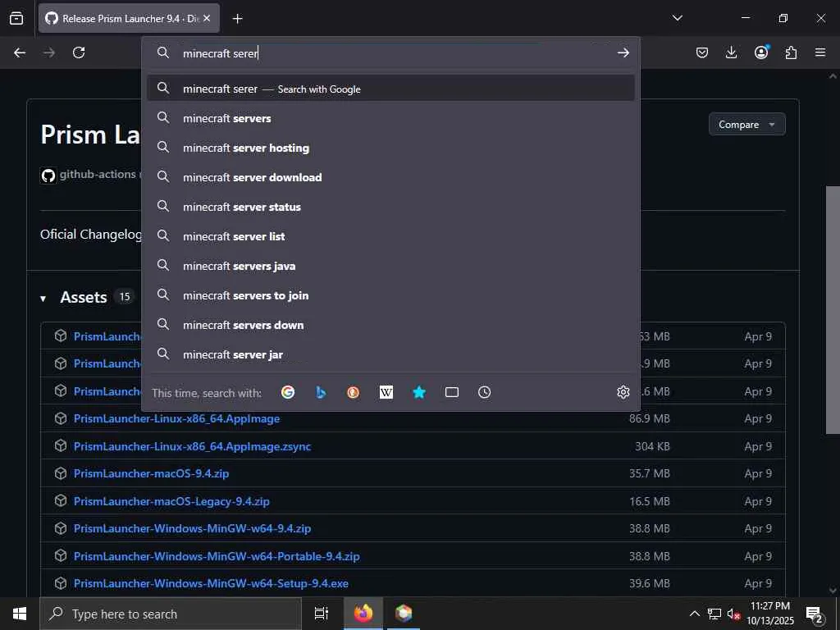
Task: Download PrismLauncher-Linux-x86_64.AppImage
Action: [177, 418]
